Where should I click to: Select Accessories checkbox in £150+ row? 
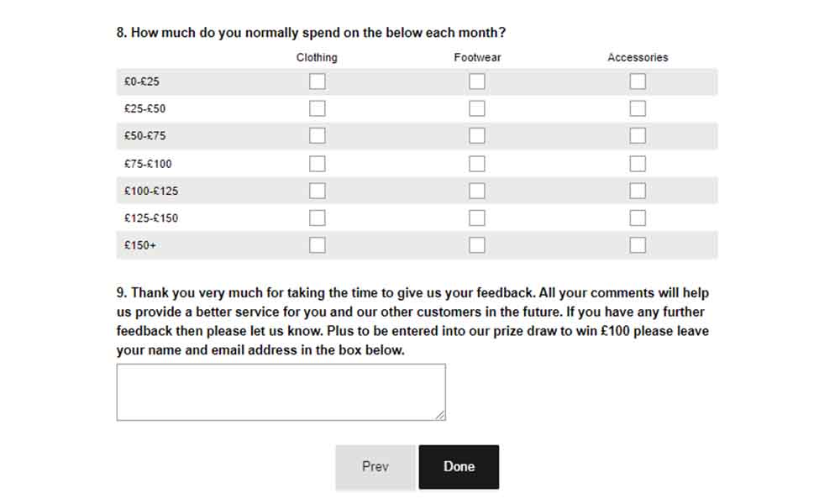(x=638, y=245)
